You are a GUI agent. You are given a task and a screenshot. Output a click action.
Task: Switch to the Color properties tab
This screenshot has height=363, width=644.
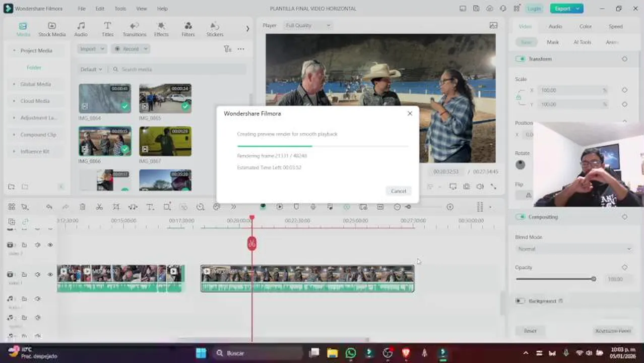pyautogui.click(x=586, y=26)
